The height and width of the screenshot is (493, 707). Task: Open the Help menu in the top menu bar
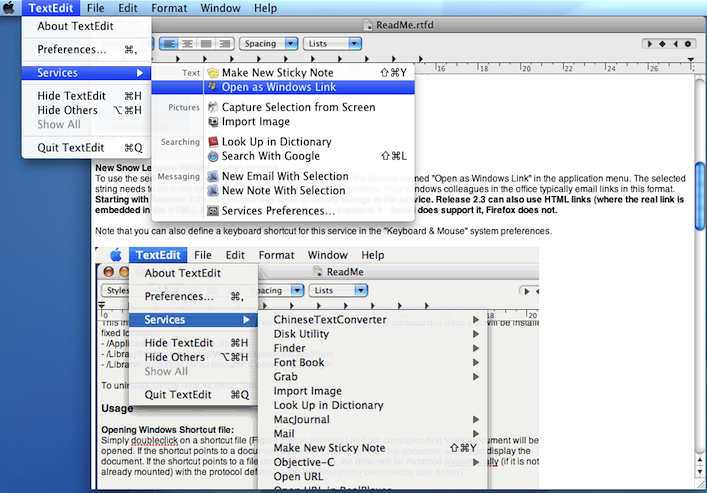[266, 8]
